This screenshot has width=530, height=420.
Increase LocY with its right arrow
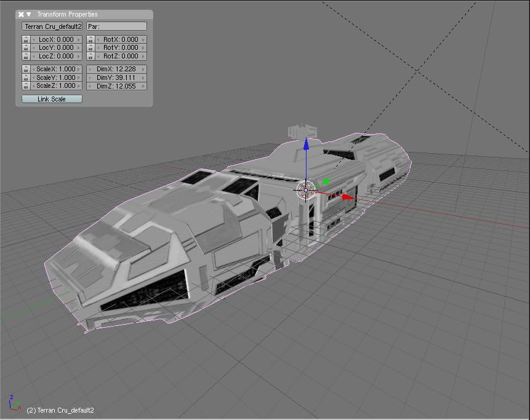pos(79,47)
